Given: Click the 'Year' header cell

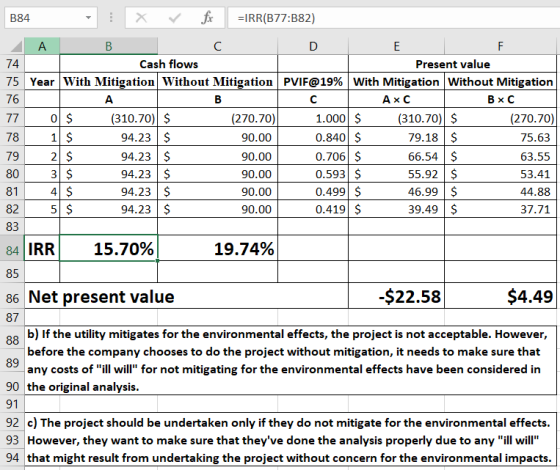Looking at the screenshot, I should coord(42,81).
